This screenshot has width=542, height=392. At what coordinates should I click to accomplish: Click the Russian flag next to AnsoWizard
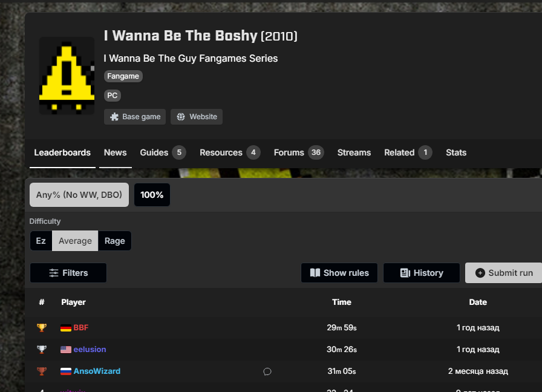[x=66, y=371]
